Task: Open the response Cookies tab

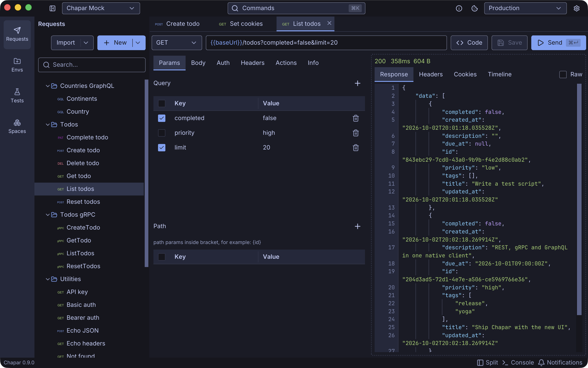Action: pyautogui.click(x=465, y=74)
